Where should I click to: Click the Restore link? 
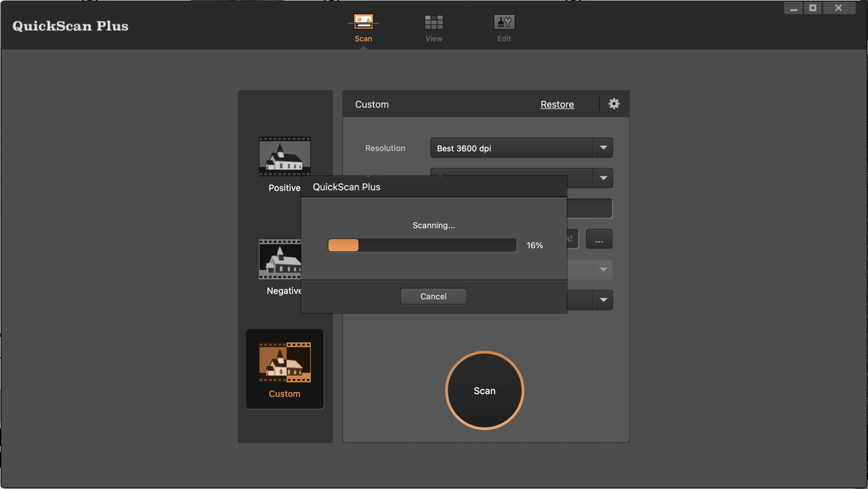coord(557,104)
